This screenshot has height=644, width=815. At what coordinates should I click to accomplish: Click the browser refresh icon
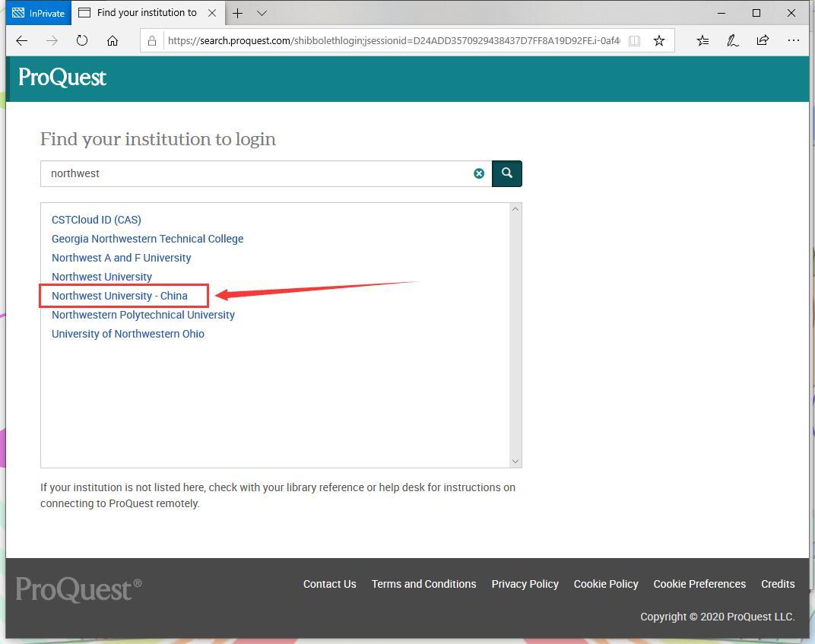(x=82, y=41)
